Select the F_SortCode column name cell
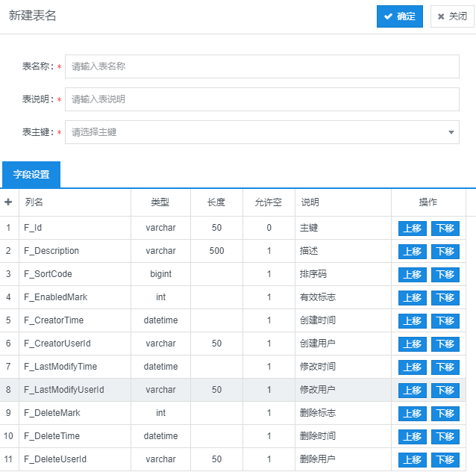Image resolution: width=476 pixels, height=472 pixels. [x=75, y=274]
